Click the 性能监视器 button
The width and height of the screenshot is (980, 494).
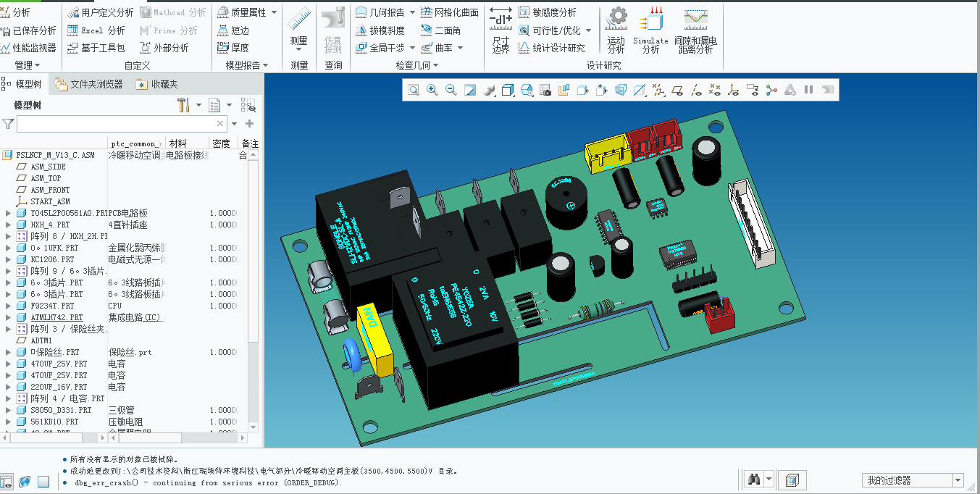point(28,48)
